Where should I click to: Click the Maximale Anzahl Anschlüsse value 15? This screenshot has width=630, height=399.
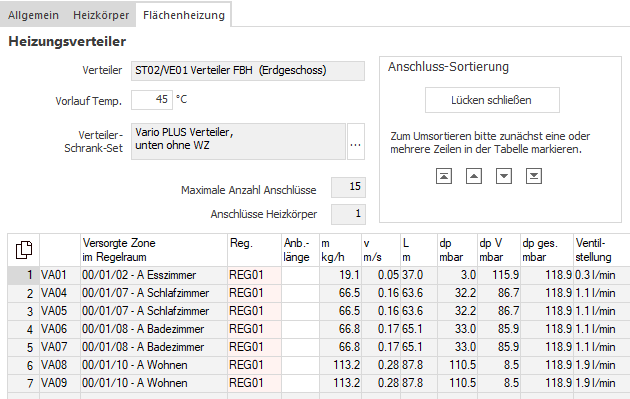348,187
